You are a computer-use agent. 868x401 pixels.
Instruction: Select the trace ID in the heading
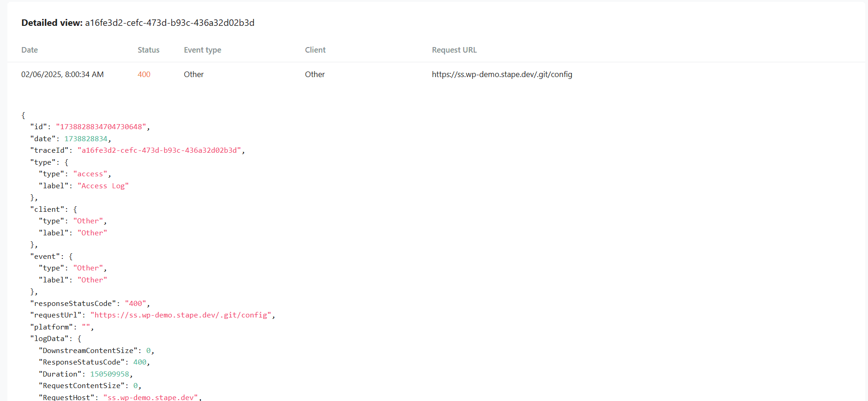click(x=170, y=23)
